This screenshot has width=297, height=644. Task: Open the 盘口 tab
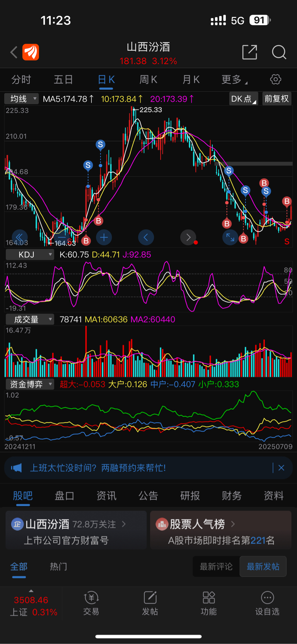pyautogui.click(x=65, y=496)
